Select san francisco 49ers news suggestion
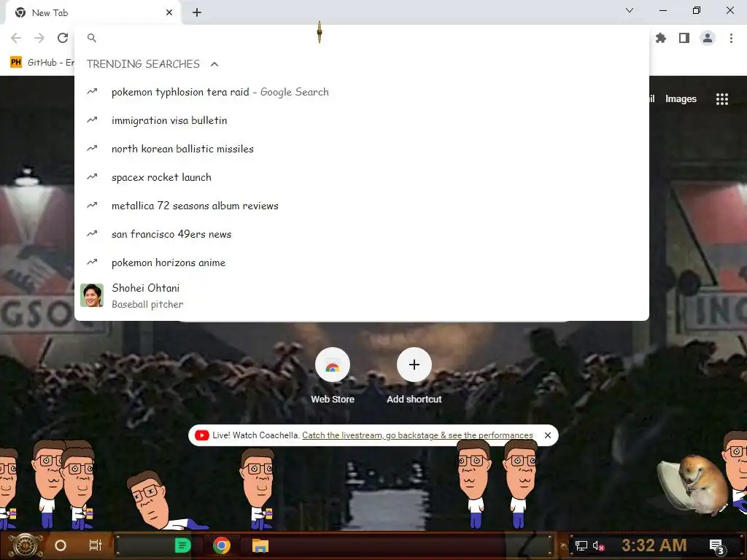The height and width of the screenshot is (560, 747). pyautogui.click(x=362, y=234)
